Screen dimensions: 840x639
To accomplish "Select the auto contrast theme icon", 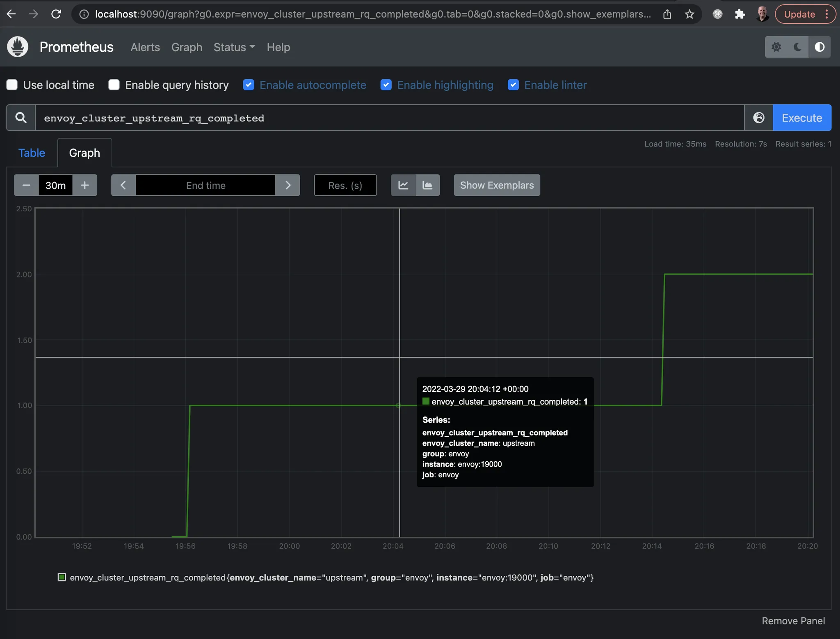I will (x=819, y=47).
